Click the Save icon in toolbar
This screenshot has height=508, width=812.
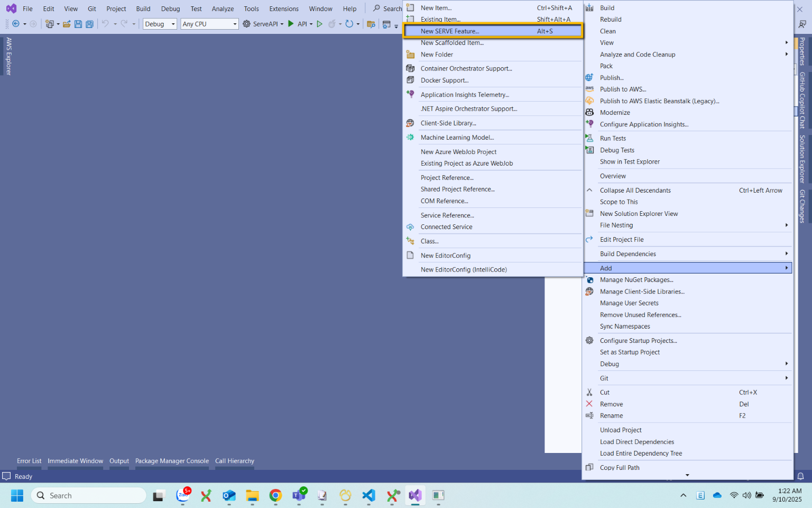(78, 24)
